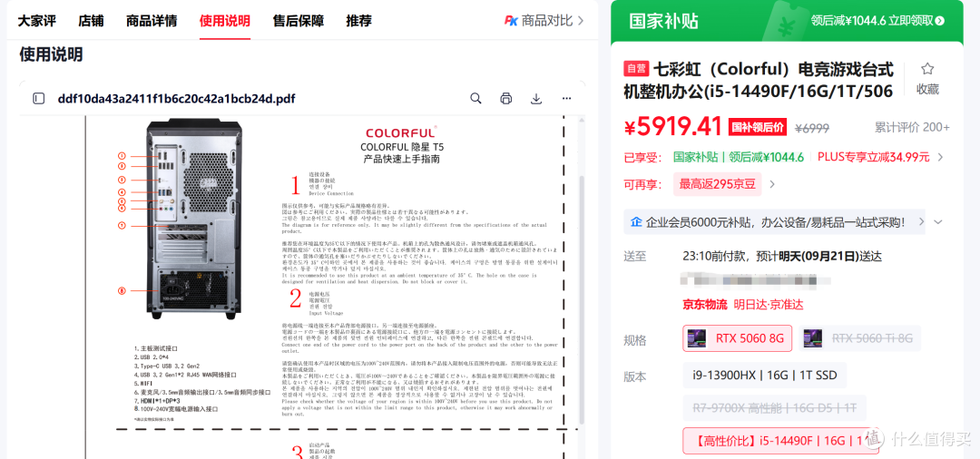Open PDF viewer more options menu

[x=566, y=98]
